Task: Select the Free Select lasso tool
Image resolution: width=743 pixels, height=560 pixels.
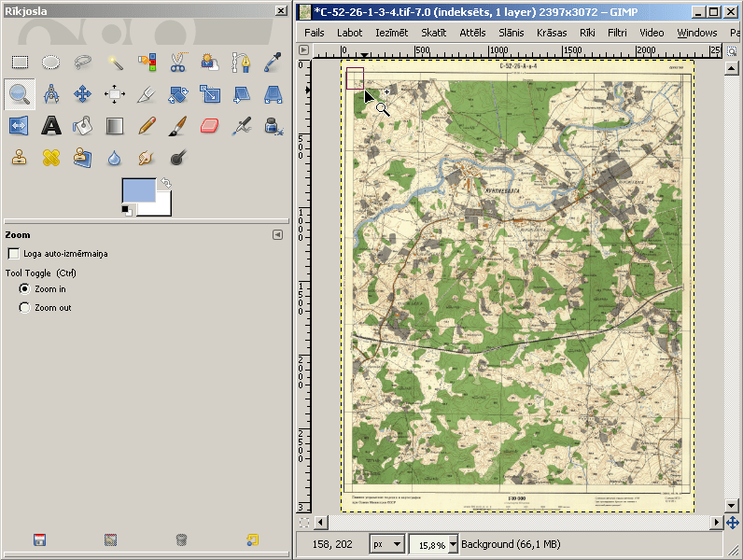Action: point(82,62)
